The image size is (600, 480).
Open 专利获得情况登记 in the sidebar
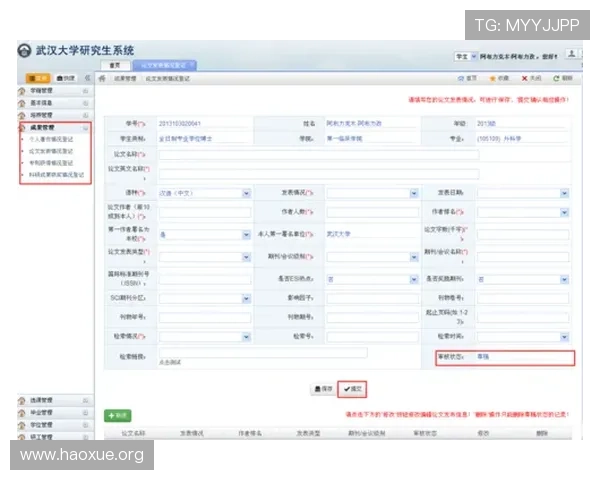click(x=51, y=163)
